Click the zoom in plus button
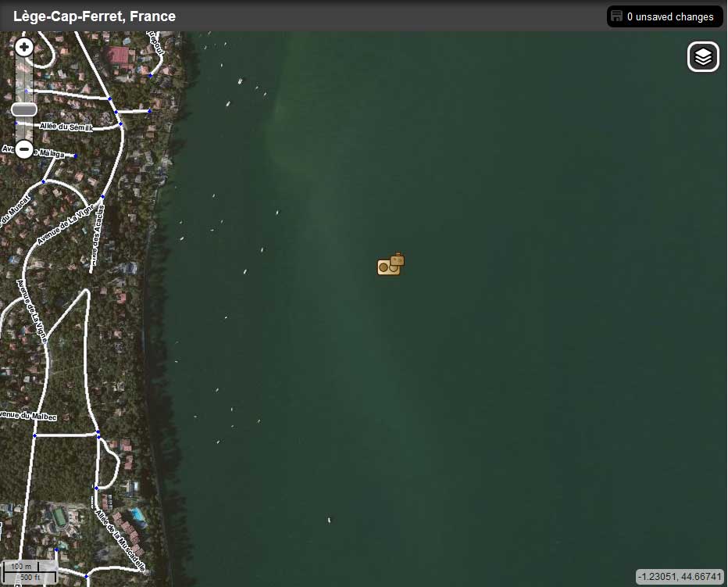The image size is (728, 587). pos(24,48)
